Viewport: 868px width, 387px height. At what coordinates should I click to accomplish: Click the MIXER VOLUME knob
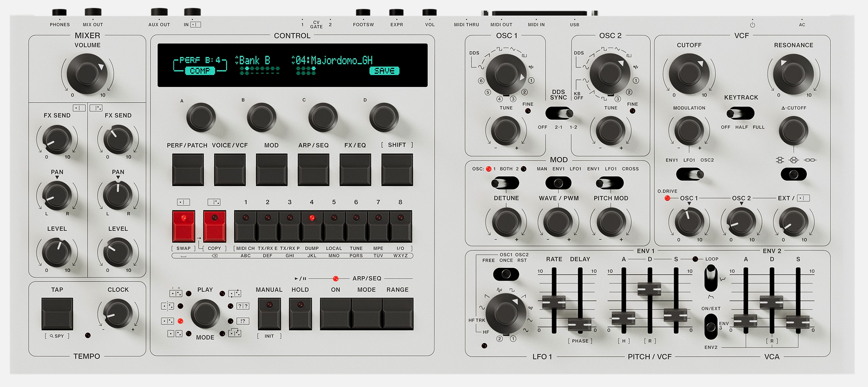tap(87, 73)
